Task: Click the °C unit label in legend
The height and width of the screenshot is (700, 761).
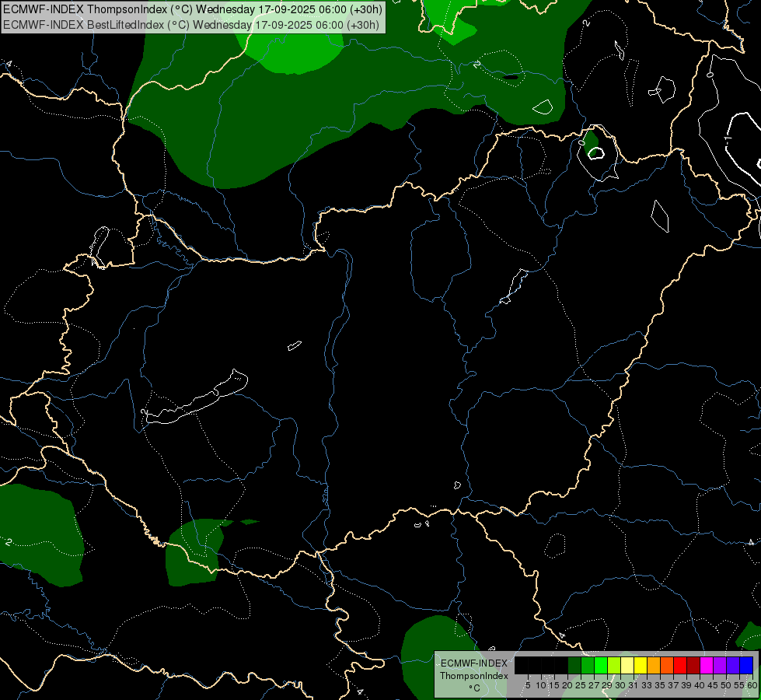Action: point(474,688)
